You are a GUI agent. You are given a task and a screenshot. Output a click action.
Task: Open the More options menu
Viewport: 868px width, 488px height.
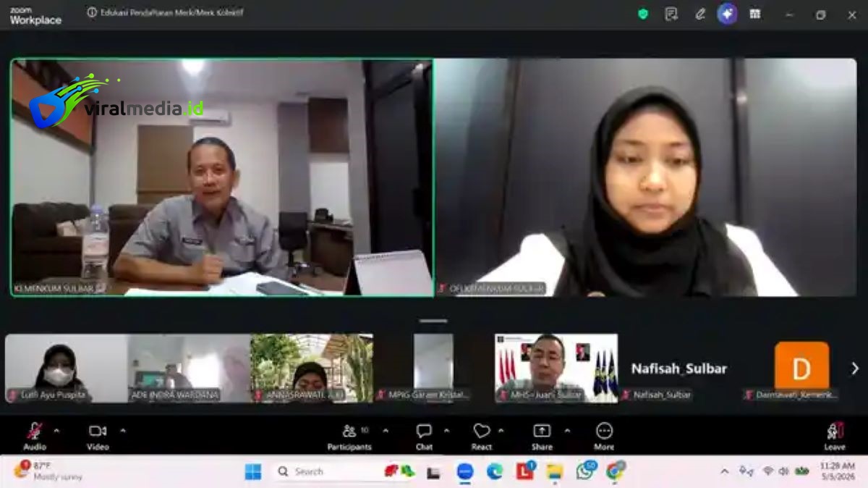[604, 437]
